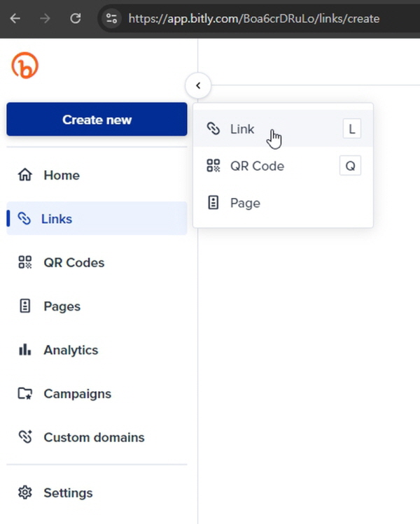Select QR Code from the create menu

click(283, 166)
